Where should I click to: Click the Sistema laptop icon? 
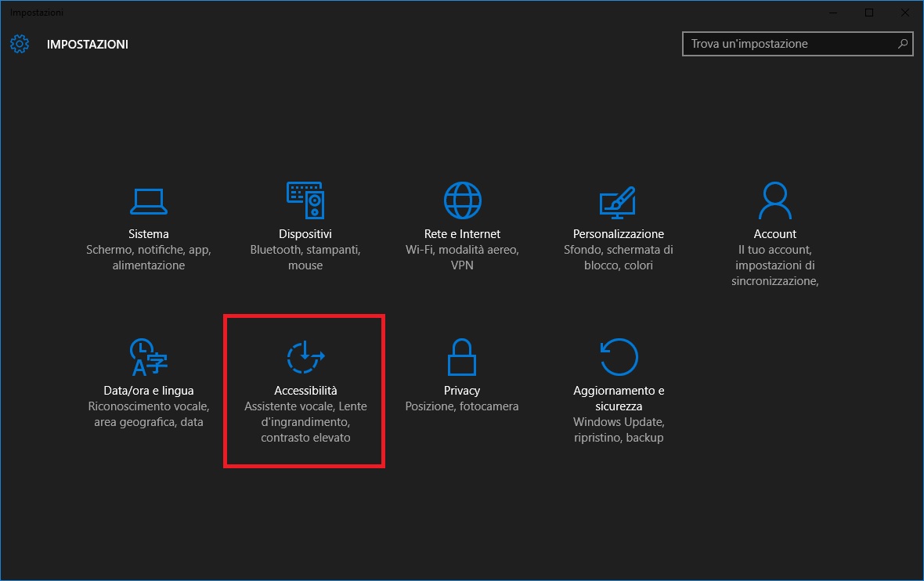click(x=148, y=201)
